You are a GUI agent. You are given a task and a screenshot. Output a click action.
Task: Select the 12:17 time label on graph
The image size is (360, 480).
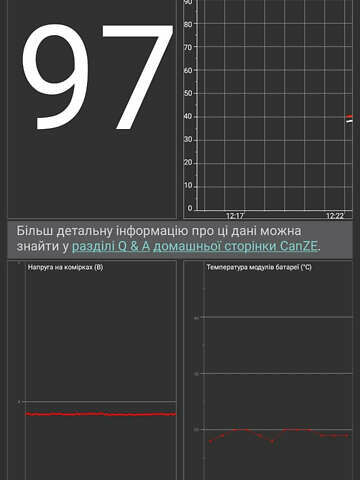point(235,216)
